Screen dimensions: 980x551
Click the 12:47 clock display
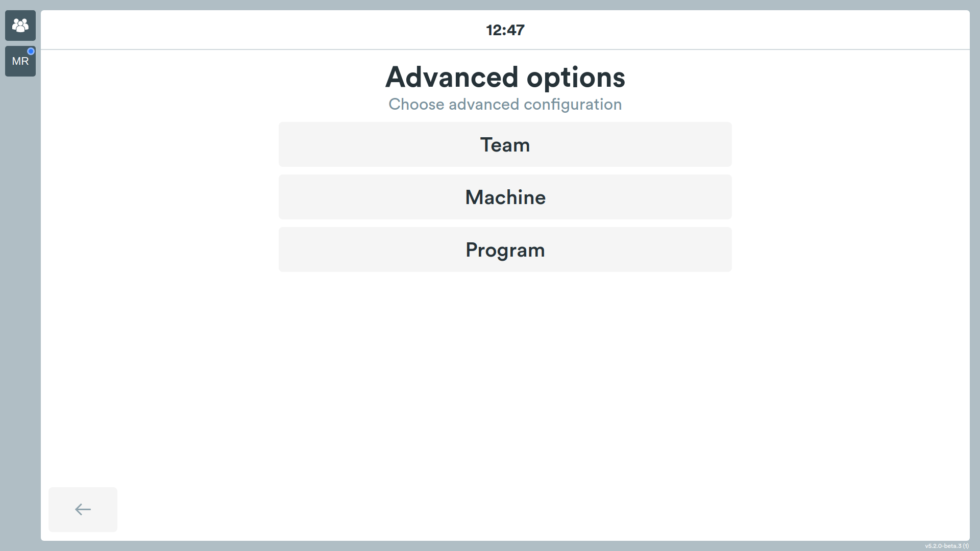(505, 30)
